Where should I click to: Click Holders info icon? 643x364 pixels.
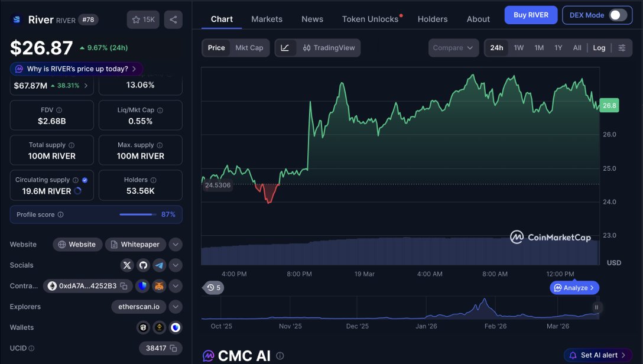(x=154, y=180)
